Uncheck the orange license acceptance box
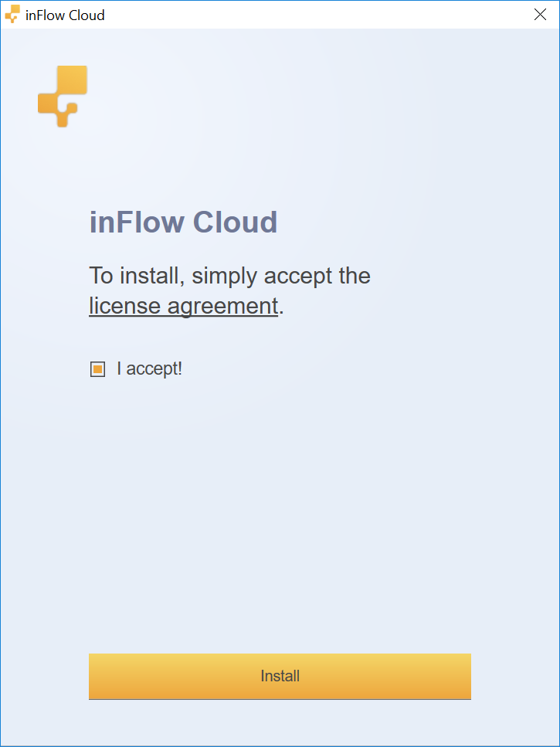The width and height of the screenshot is (560, 747). [97, 369]
